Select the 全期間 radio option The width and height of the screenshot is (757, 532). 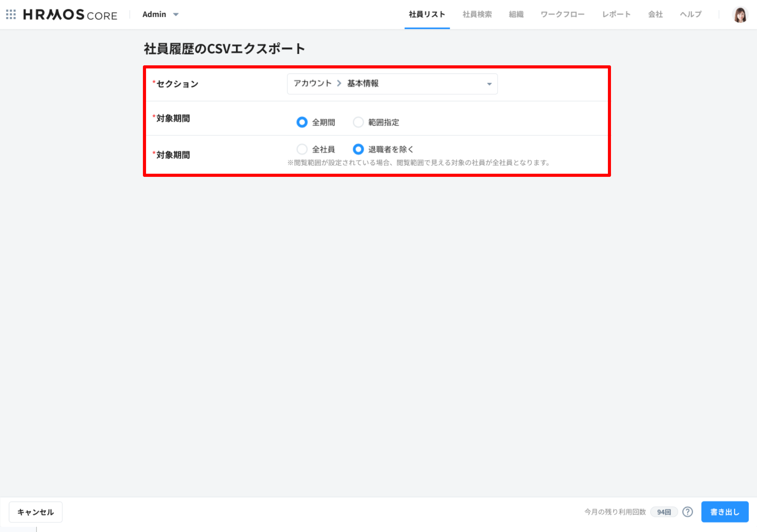tap(302, 122)
